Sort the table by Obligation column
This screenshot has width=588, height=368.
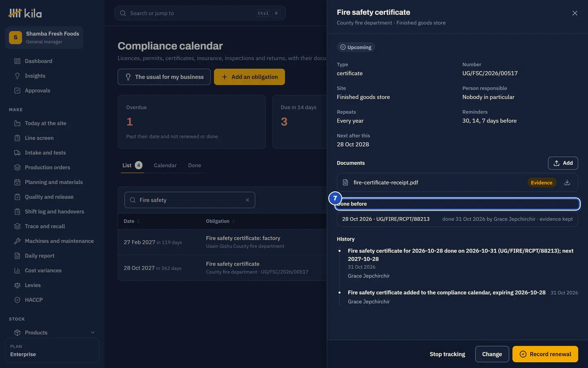pos(220,221)
